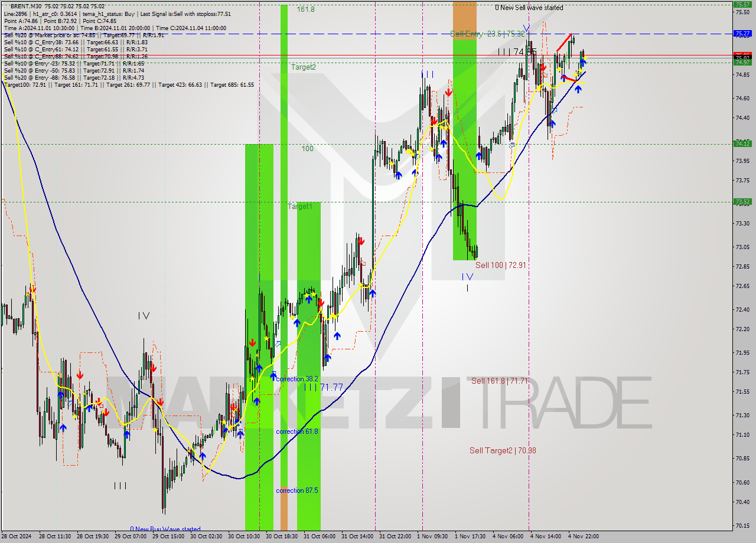
Task: Click the '0 New Buy Wave started' label
Action: (x=165, y=529)
